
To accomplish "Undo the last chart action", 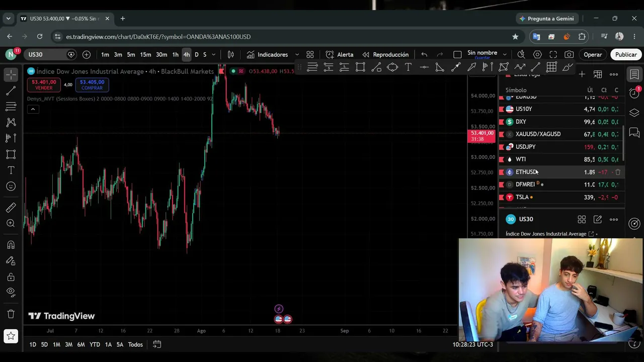I will (424, 54).
